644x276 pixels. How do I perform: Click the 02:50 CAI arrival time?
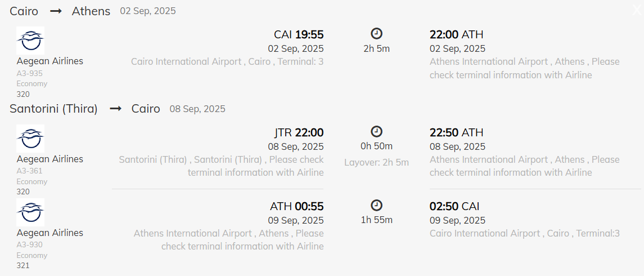click(454, 207)
